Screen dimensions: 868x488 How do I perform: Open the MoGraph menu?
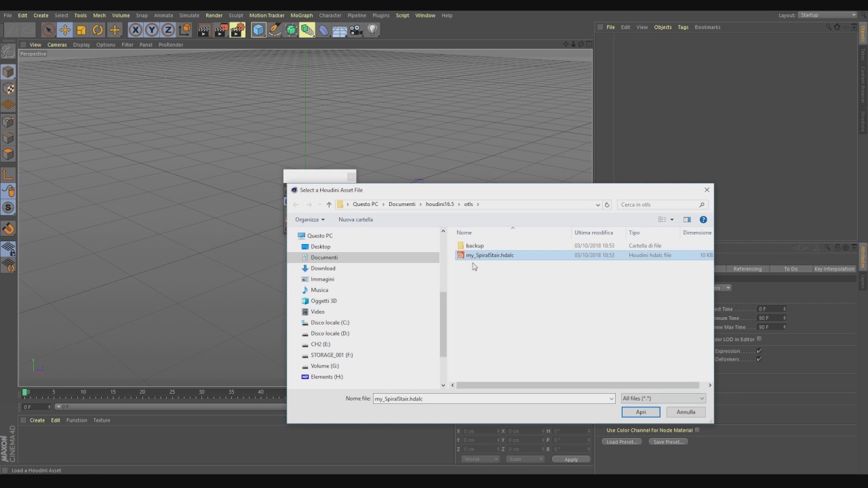coord(302,15)
